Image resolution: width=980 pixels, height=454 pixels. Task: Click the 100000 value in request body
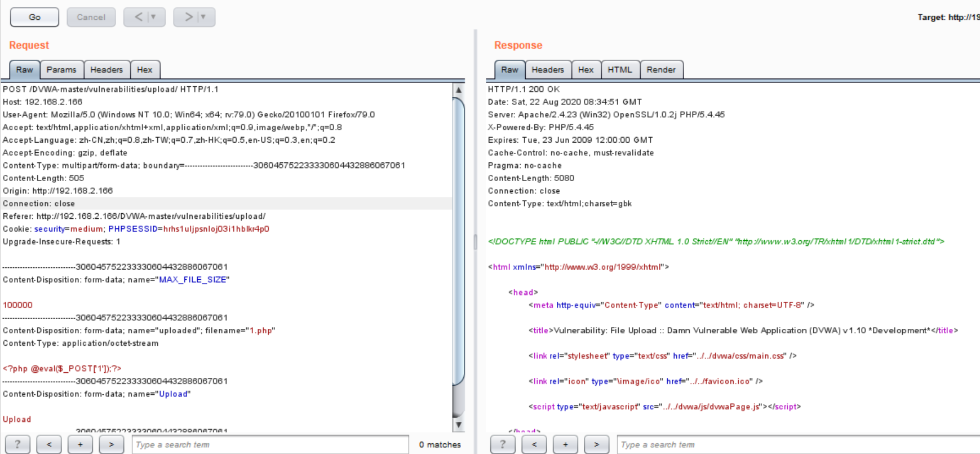click(17, 305)
